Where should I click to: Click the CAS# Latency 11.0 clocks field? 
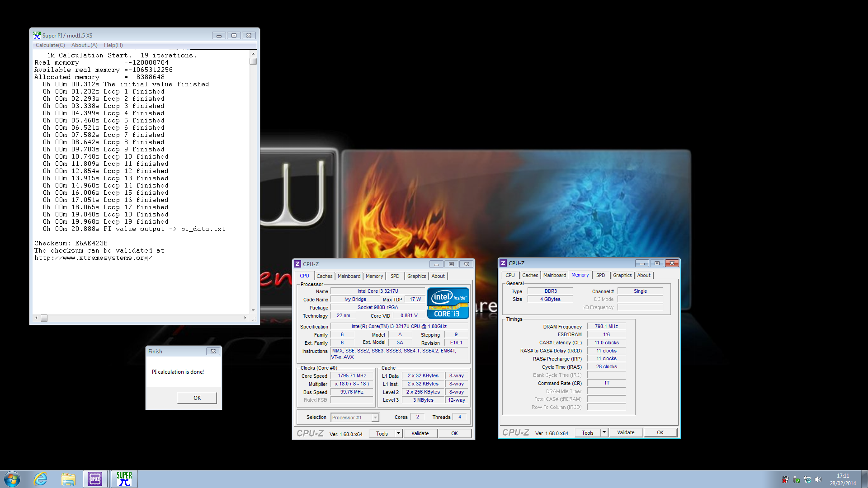[606, 343]
